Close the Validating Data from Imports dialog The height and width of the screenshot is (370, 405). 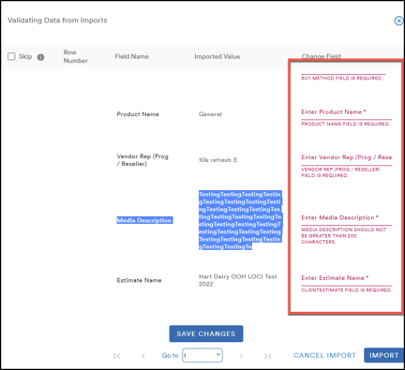click(398, 21)
